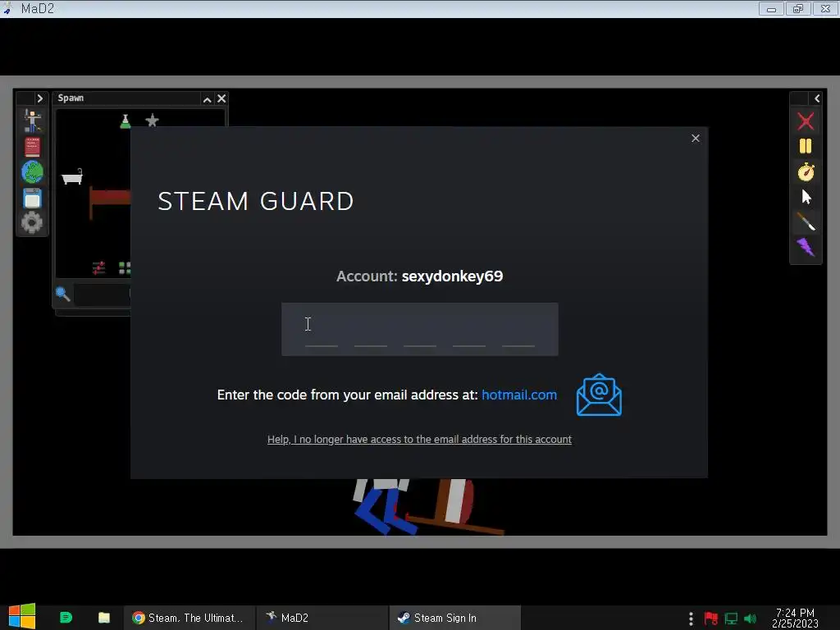840x630 pixels.
Task: Close the Spawn panel
Action: pos(221,98)
